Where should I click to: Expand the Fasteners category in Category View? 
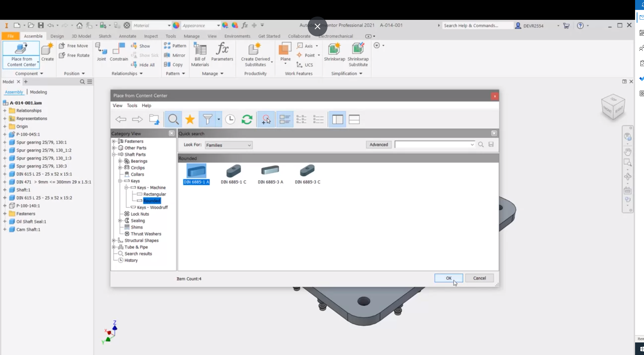[114, 141]
